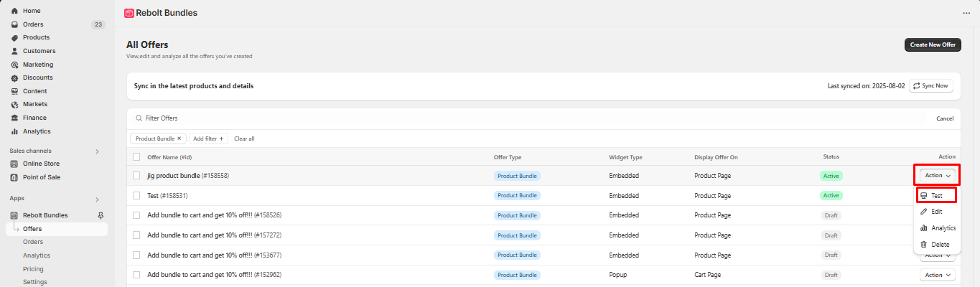The image size is (980, 287).
Task: Select the checkbox for Test (#158531)
Action: coord(136,195)
